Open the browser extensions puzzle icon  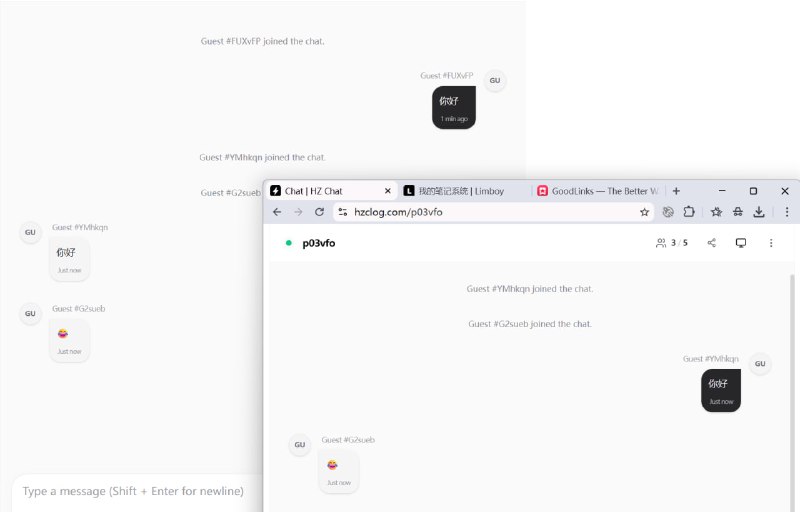(x=689, y=212)
